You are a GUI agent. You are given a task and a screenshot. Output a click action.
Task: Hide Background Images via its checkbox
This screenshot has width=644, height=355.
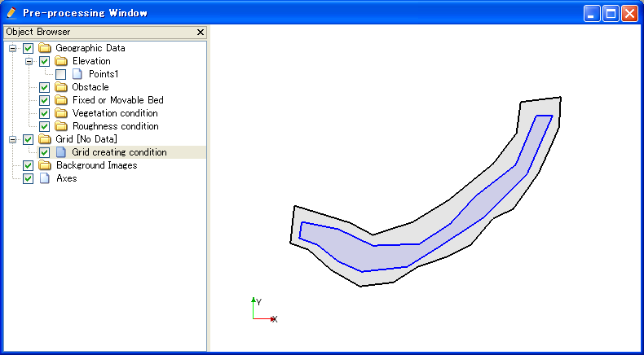[x=28, y=165]
